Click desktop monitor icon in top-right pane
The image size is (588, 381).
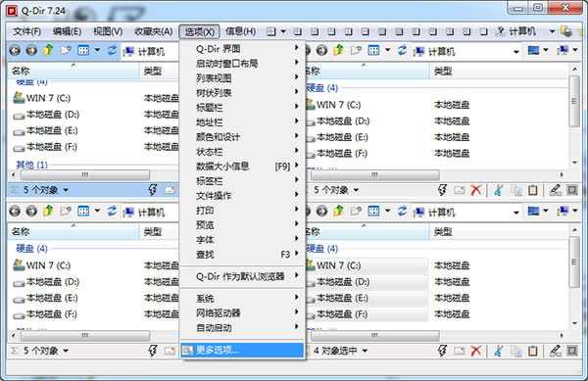tap(533, 50)
